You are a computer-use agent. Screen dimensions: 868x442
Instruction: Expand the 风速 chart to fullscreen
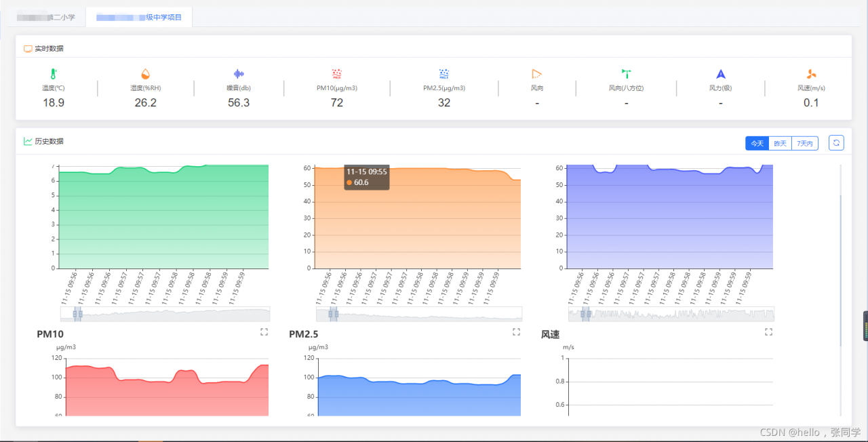coord(768,332)
